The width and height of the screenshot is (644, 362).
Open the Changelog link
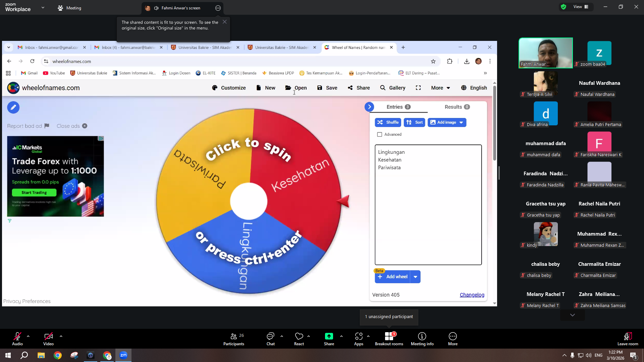point(472,295)
